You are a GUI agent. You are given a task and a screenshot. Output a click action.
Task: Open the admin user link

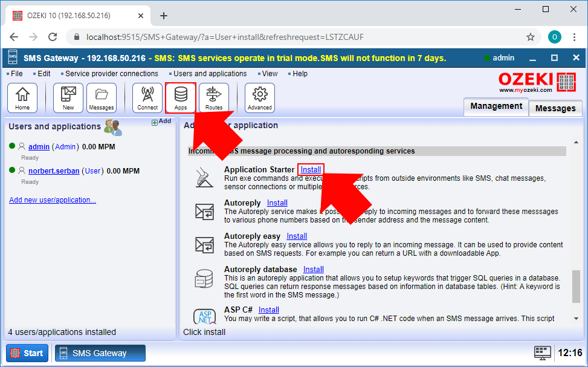(39, 147)
